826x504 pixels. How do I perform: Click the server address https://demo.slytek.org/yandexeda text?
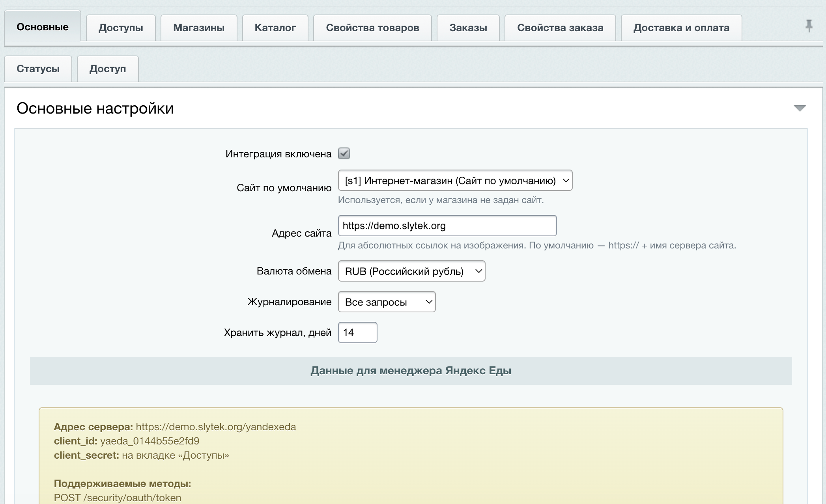click(216, 427)
